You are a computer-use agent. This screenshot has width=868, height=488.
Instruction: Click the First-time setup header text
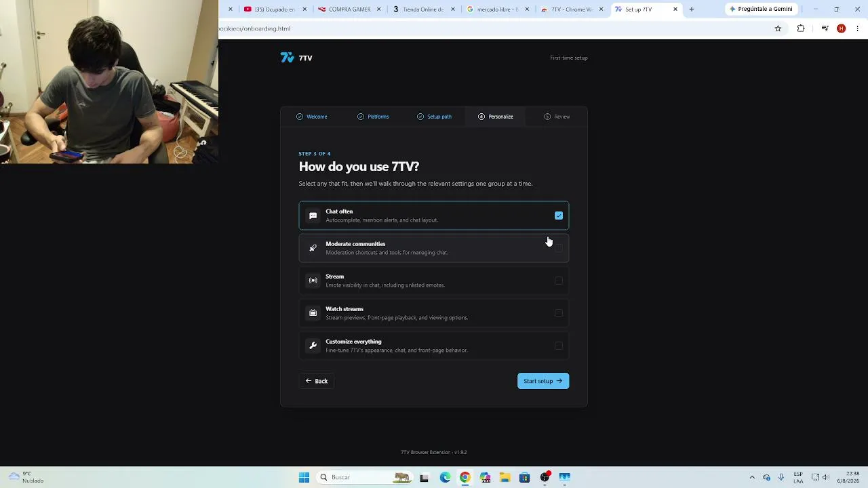point(569,58)
